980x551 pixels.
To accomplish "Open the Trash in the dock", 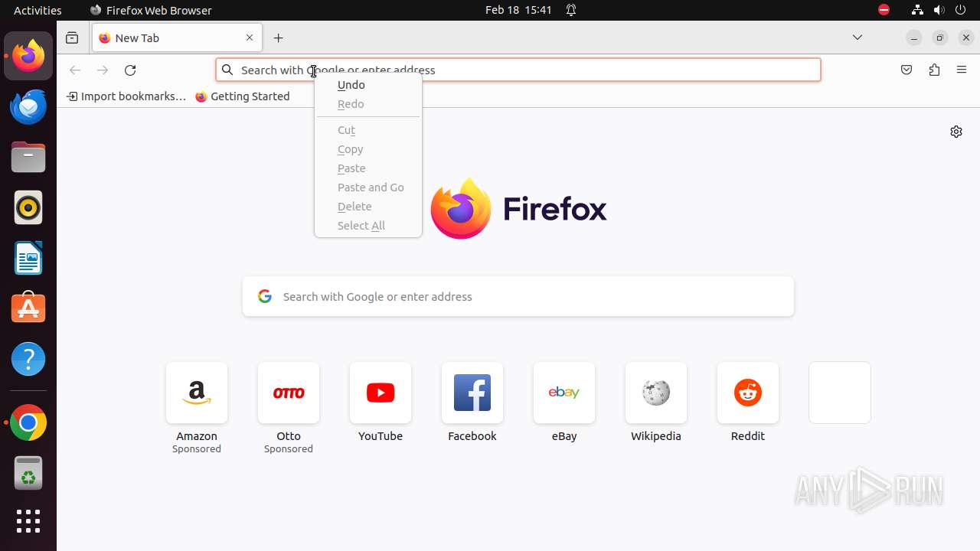I will [x=28, y=473].
